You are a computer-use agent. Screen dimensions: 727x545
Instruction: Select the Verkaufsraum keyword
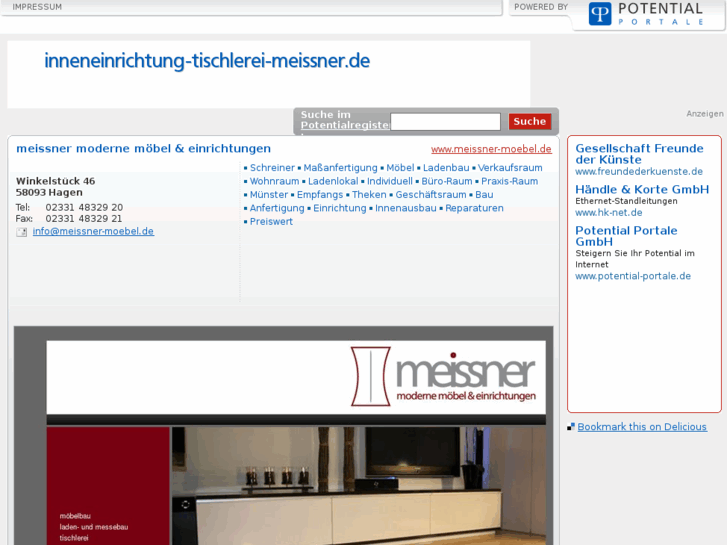(x=510, y=167)
